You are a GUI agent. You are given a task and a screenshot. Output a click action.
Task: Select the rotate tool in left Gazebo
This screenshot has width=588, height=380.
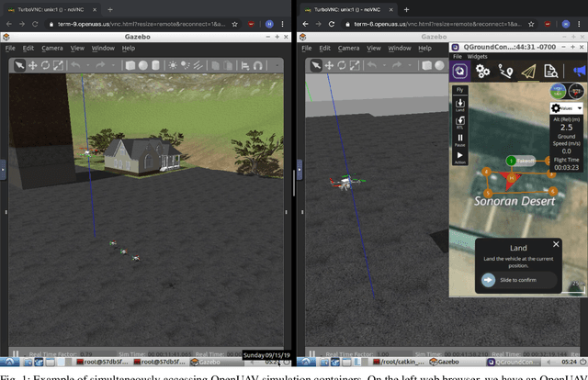45,65
